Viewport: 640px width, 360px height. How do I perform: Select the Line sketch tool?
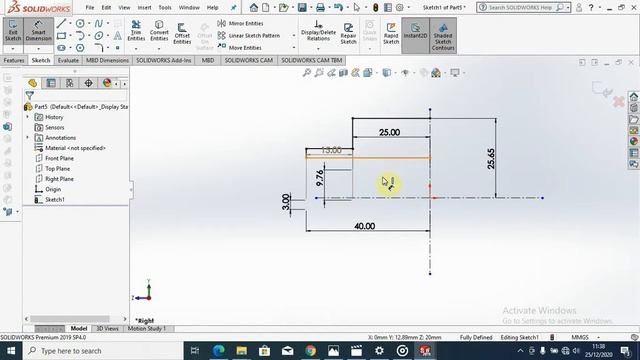click(x=61, y=24)
